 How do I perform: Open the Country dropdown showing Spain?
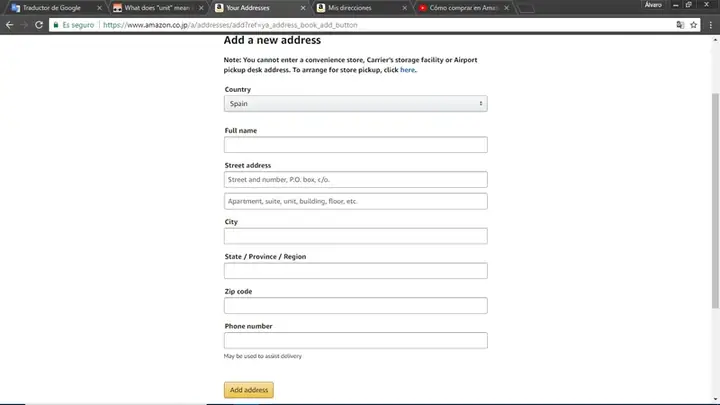355,104
